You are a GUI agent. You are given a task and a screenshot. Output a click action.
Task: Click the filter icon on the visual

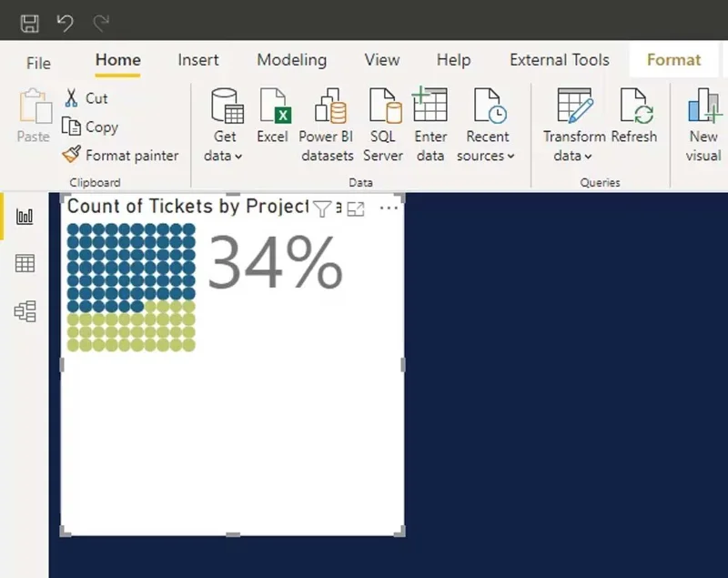(322, 209)
